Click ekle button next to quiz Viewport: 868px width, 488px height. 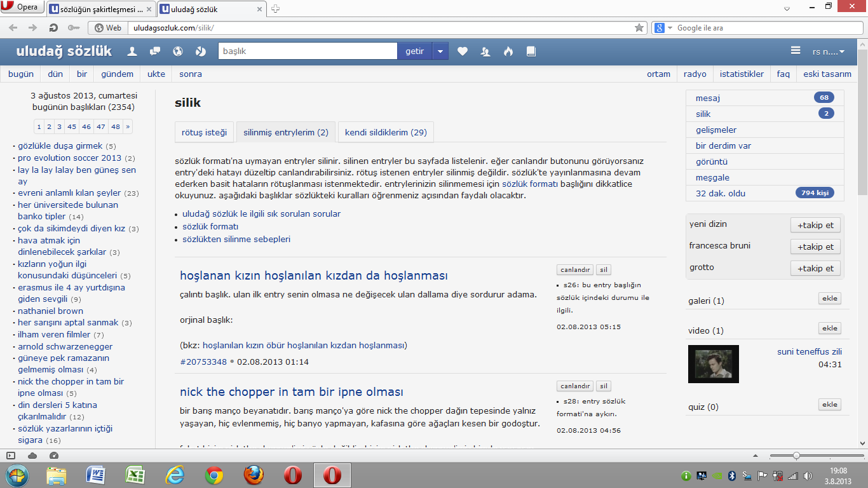(x=829, y=405)
